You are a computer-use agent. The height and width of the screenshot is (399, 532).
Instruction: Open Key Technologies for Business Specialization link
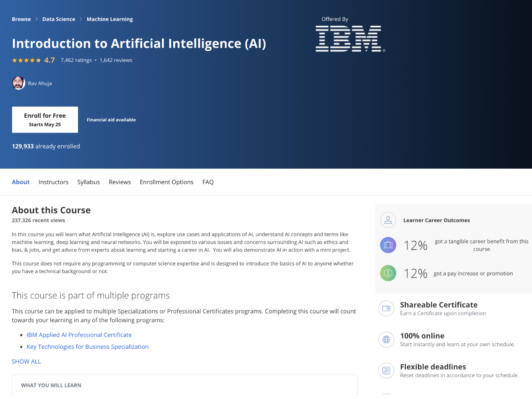pyautogui.click(x=87, y=347)
